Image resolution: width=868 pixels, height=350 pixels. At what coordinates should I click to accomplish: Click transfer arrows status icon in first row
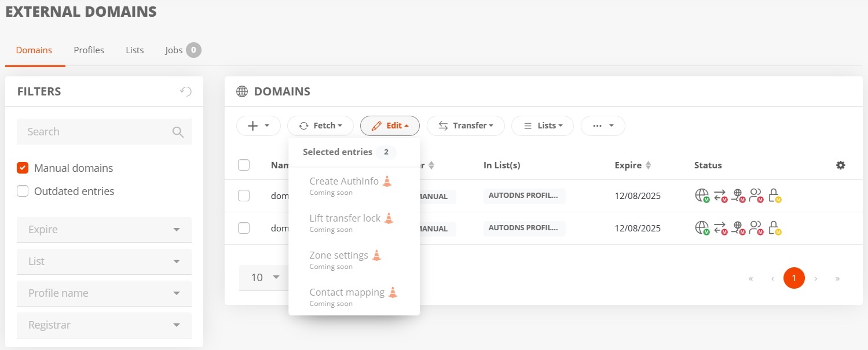coord(720,196)
